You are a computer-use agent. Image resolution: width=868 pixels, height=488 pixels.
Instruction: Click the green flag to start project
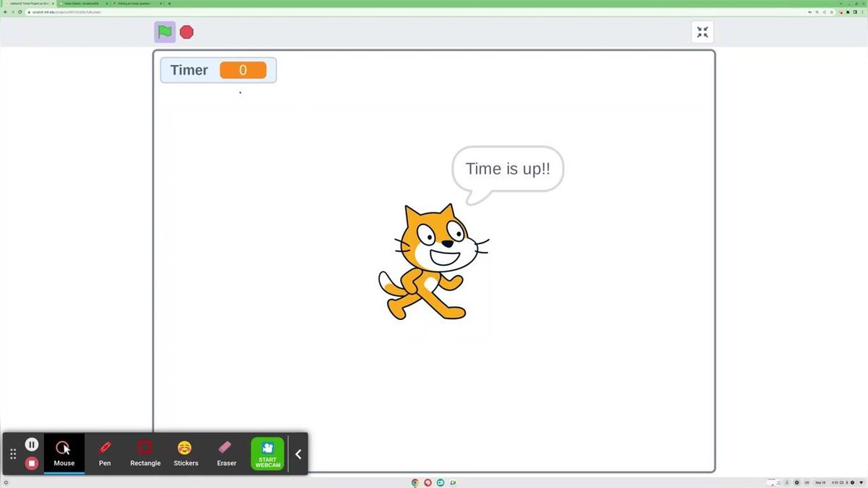(165, 32)
